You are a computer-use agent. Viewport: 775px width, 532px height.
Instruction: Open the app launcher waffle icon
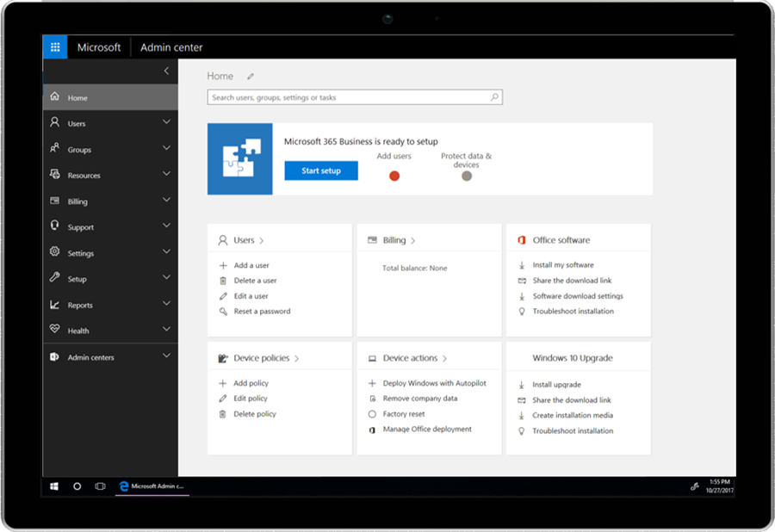point(55,47)
